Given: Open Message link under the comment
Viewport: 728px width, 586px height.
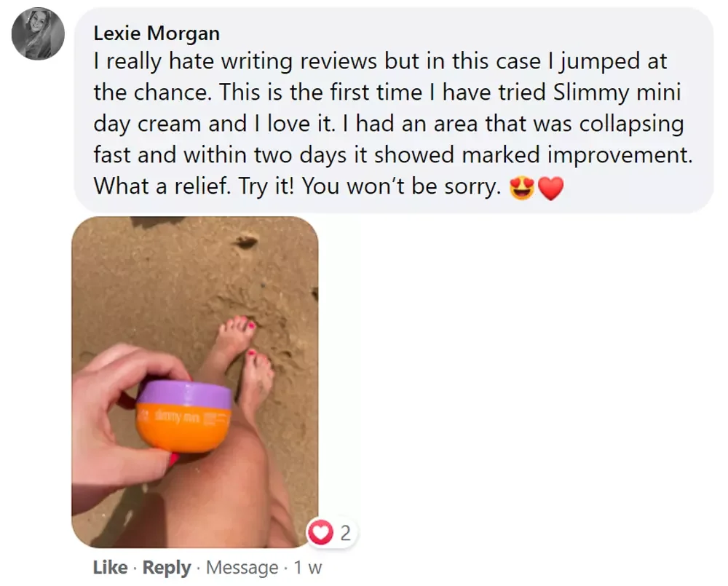Looking at the screenshot, I should click(242, 567).
